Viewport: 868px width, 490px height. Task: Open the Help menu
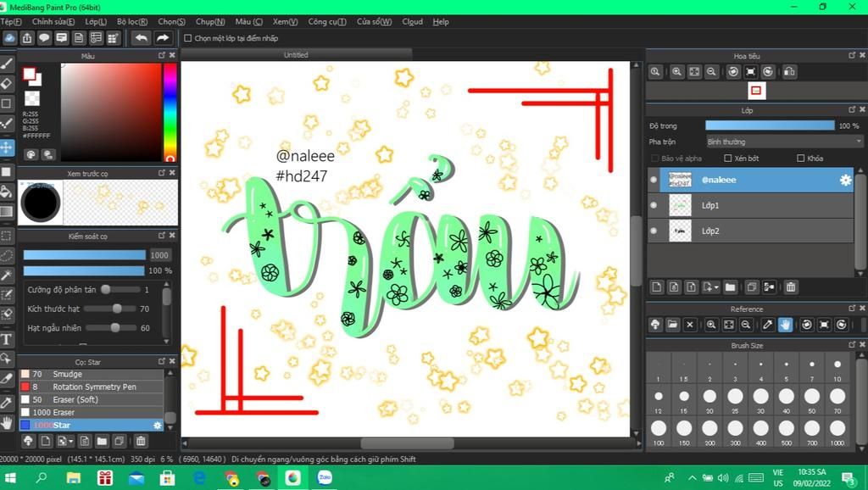(441, 21)
